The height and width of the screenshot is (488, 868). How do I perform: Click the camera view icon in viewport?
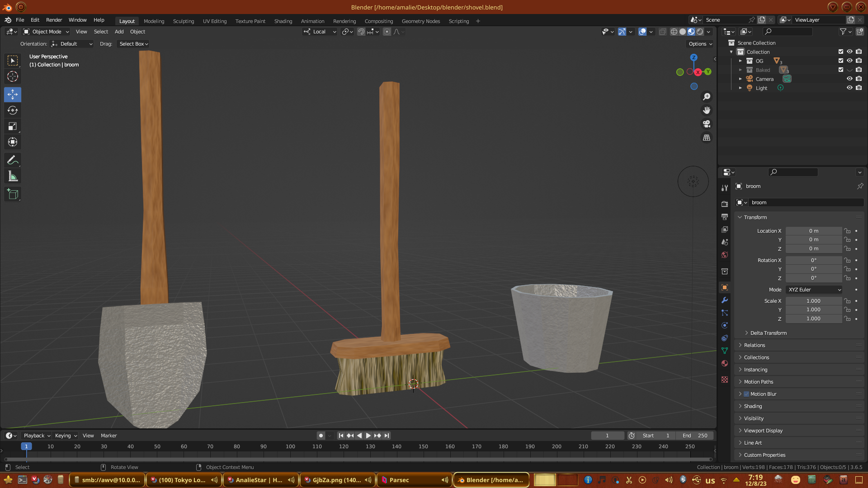tap(706, 124)
